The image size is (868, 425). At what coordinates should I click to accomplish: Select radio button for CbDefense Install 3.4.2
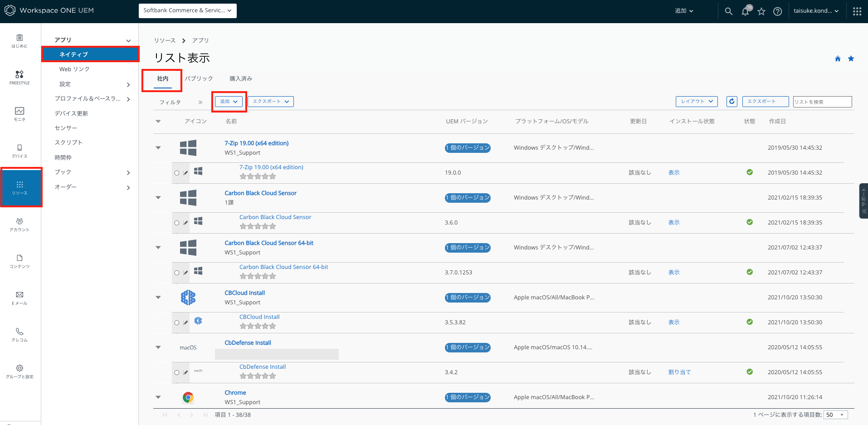pyautogui.click(x=177, y=372)
